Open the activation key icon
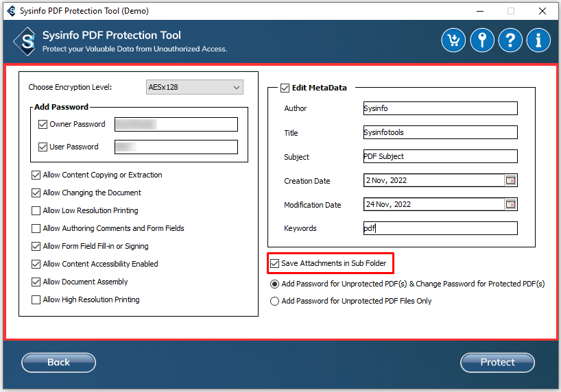The height and width of the screenshot is (392, 561). (482, 40)
